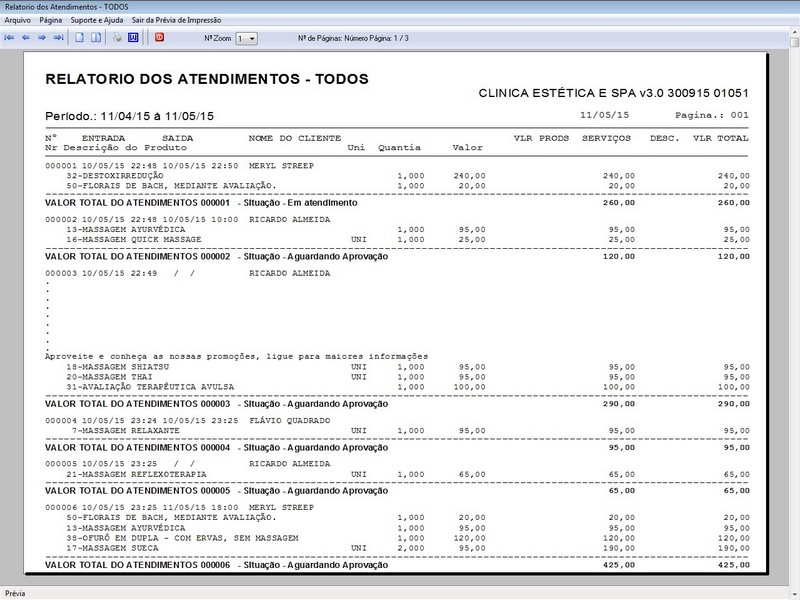This screenshot has height=600, width=800.
Task: Click 'VALOR TOTAL DO ATENDIMENTOS 000001' line
Action: [x=397, y=203]
